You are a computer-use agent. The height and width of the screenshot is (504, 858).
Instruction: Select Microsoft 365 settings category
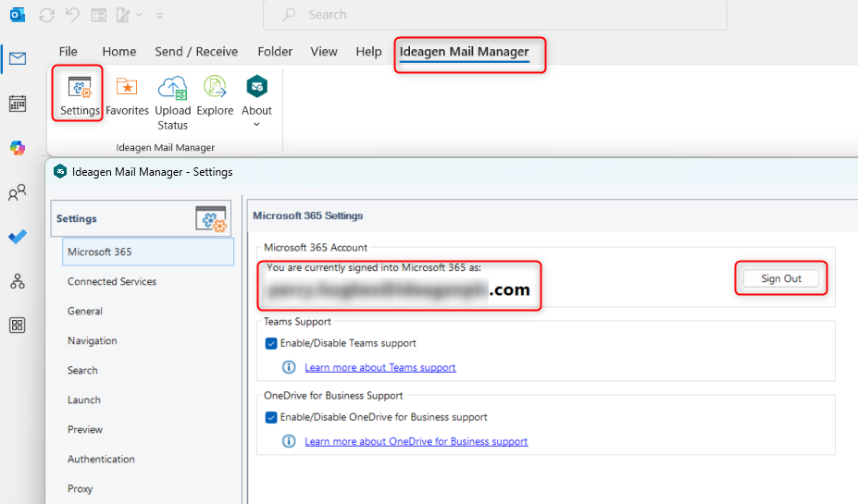pos(148,252)
